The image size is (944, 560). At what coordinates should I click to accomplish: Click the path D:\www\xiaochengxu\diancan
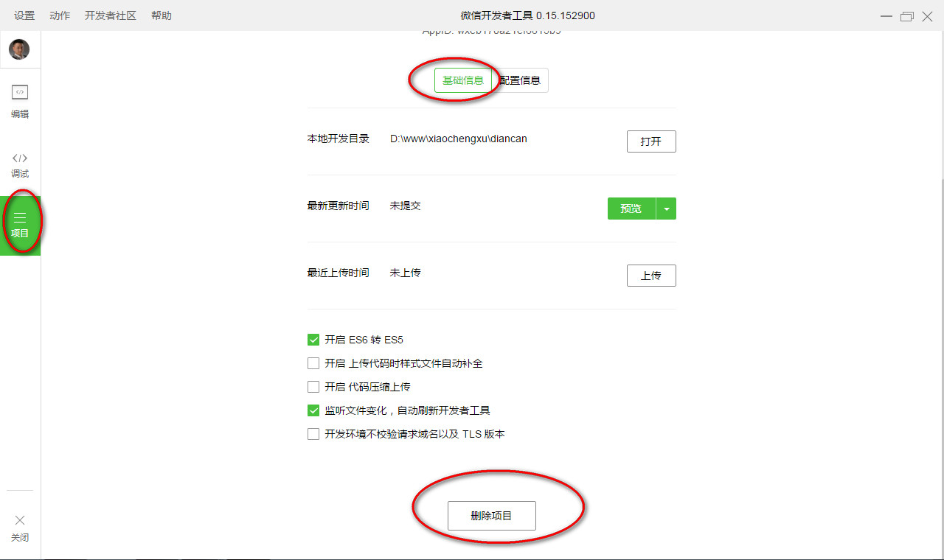pyautogui.click(x=459, y=139)
